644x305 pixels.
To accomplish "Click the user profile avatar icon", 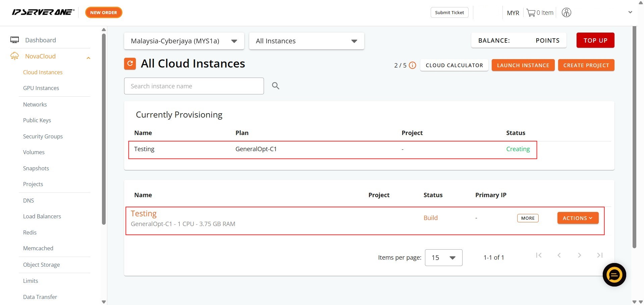I will 566,13.
